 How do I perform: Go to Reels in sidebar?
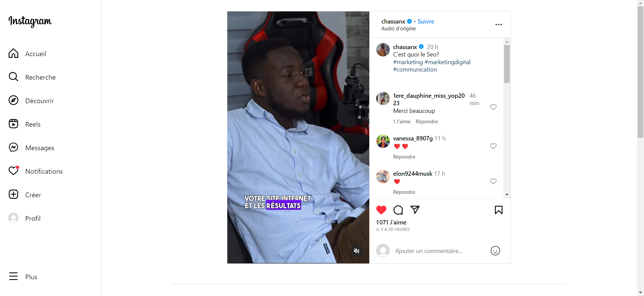click(x=33, y=124)
